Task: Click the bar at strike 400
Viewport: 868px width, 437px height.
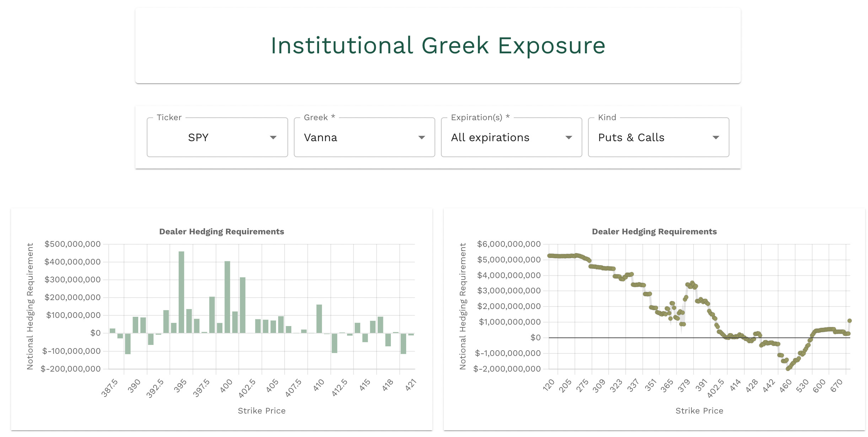Action: [x=227, y=297]
